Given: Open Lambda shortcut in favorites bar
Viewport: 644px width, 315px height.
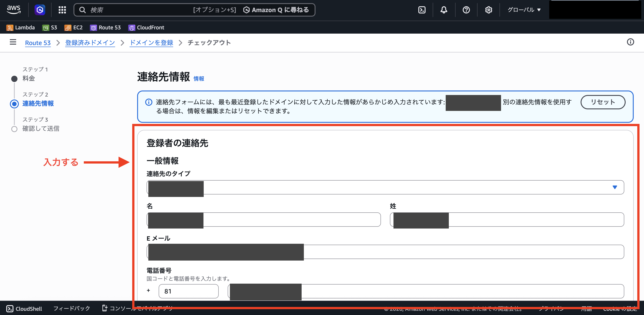Looking at the screenshot, I should pos(20,28).
